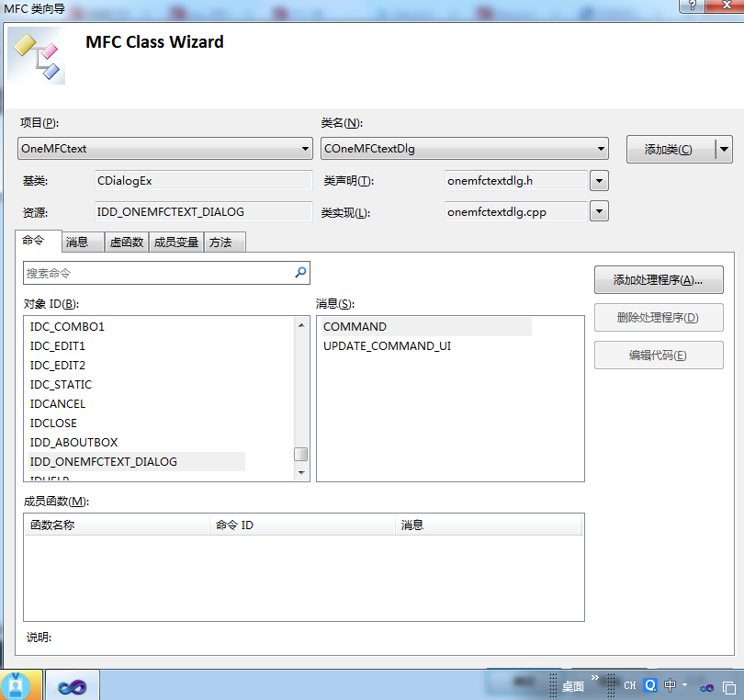Switch to the 虚函数 tab

pos(126,241)
